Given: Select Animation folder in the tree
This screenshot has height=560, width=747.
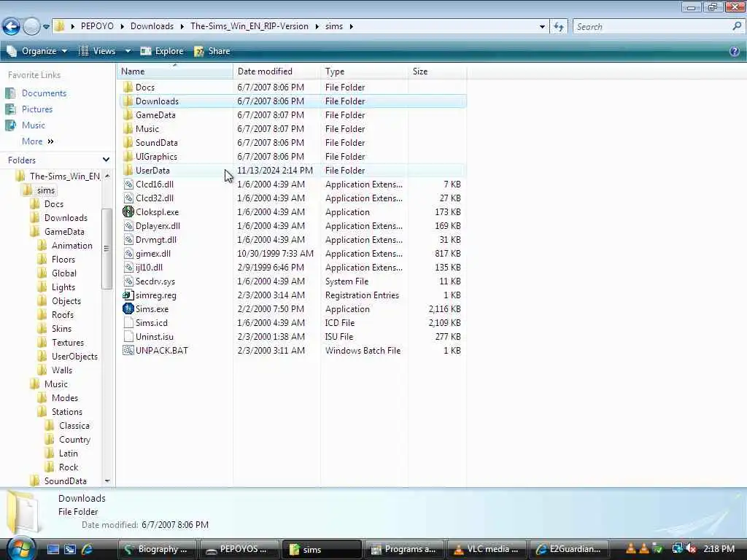Looking at the screenshot, I should [x=72, y=245].
